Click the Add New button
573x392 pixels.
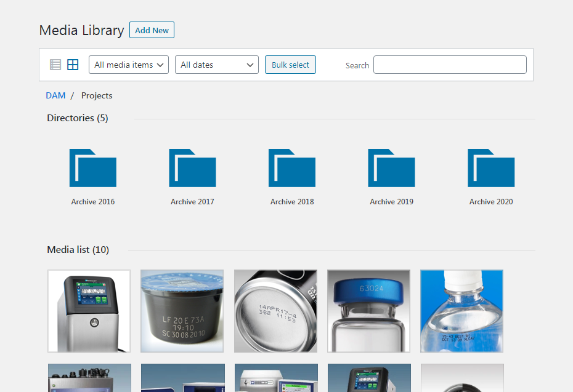pos(152,30)
